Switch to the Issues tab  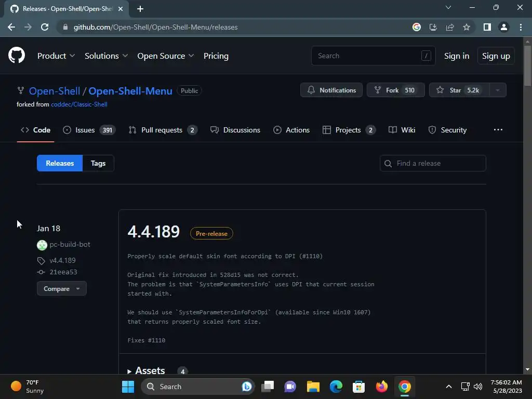point(89,130)
